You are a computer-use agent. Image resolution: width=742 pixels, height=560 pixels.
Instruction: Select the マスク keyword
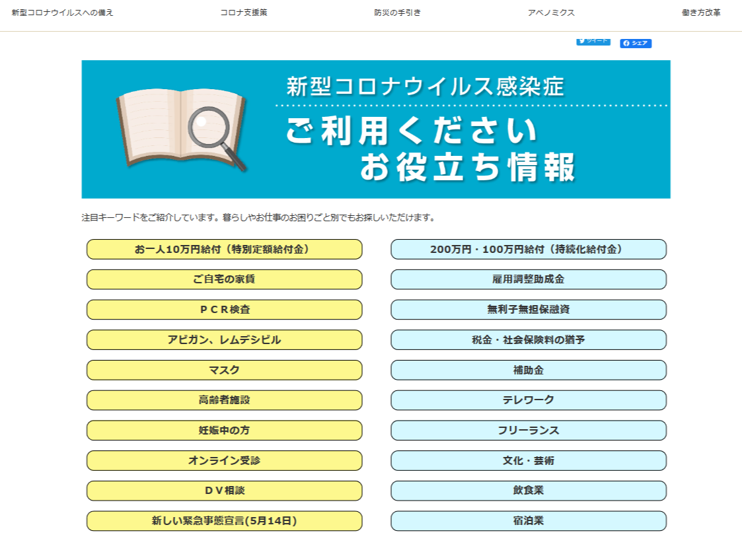[224, 370]
